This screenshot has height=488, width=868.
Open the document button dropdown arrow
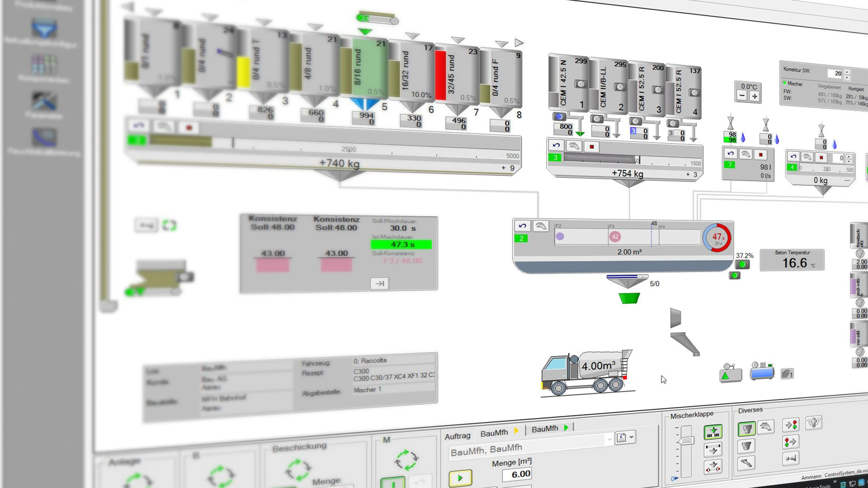click(631, 437)
